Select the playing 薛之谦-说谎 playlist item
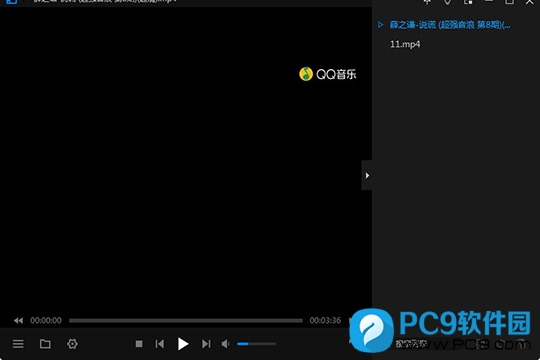The height and width of the screenshot is (360, 540). [450, 25]
